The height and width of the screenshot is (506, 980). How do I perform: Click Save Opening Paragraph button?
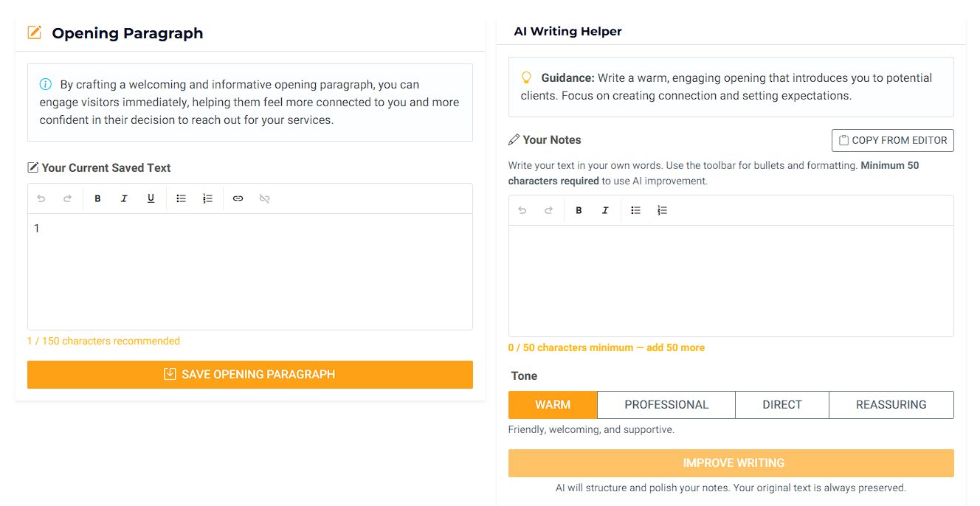coord(250,375)
